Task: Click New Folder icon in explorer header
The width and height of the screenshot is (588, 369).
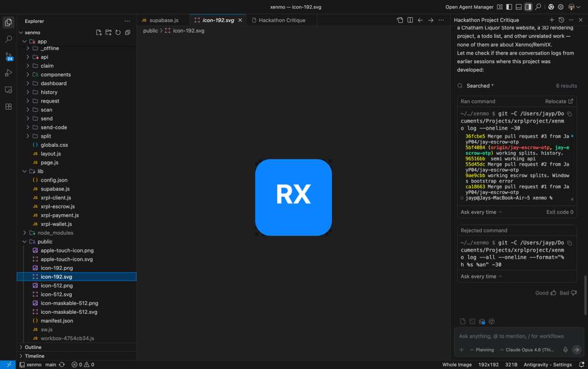Action: click(x=109, y=33)
